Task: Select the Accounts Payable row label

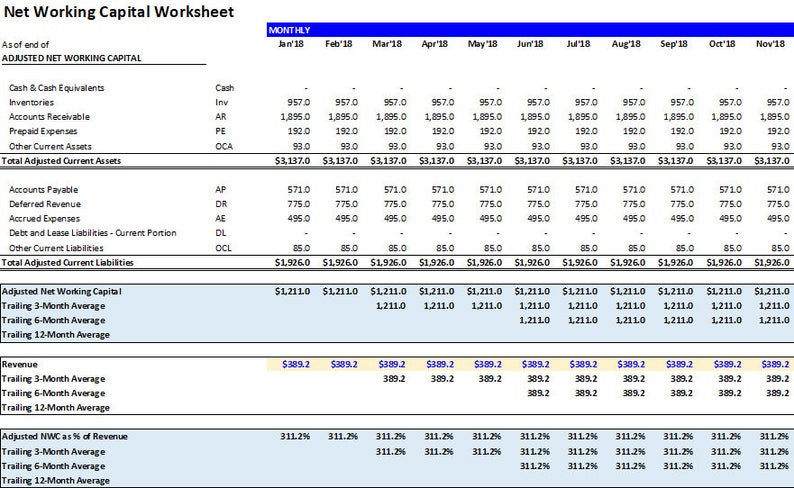Action: [x=43, y=190]
